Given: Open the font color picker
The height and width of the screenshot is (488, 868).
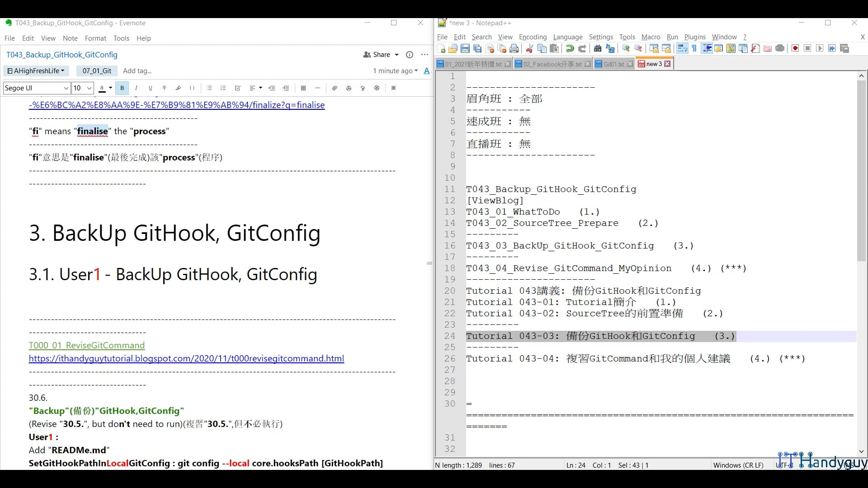Looking at the screenshot, I should (x=104, y=88).
